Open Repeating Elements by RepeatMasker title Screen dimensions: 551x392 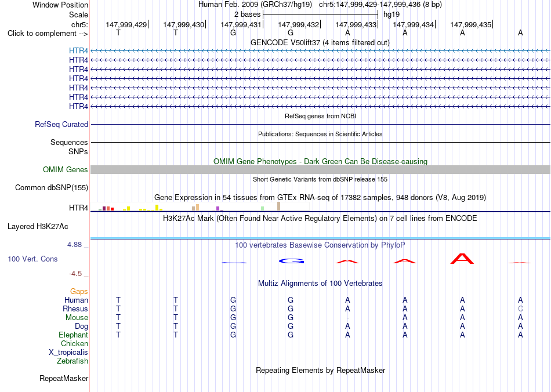[x=320, y=370]
